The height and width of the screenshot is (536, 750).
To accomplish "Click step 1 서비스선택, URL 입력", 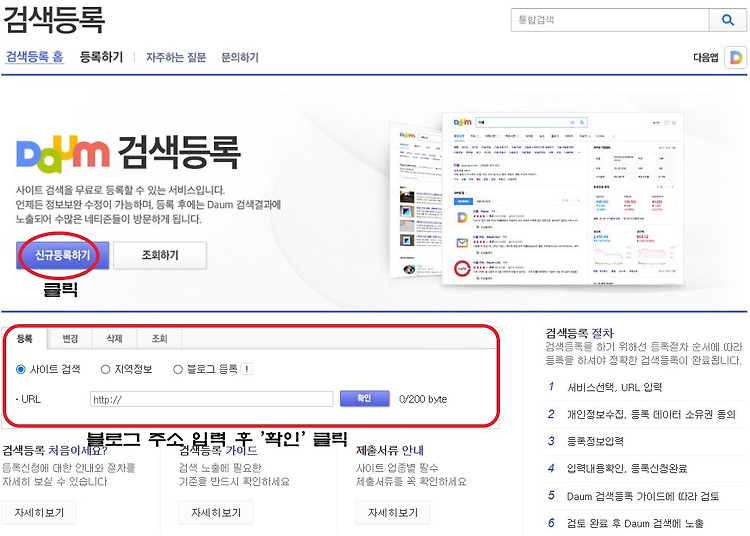I will [614, 387].
